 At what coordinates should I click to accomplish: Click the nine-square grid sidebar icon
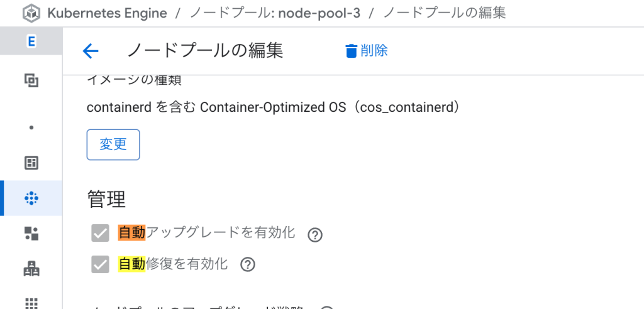coord(31,303)
